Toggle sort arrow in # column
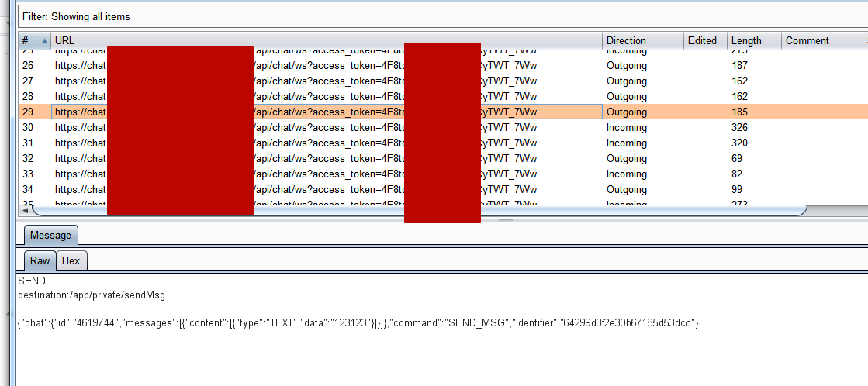This screenshot has width=868, height=386. tap(44, 41)
